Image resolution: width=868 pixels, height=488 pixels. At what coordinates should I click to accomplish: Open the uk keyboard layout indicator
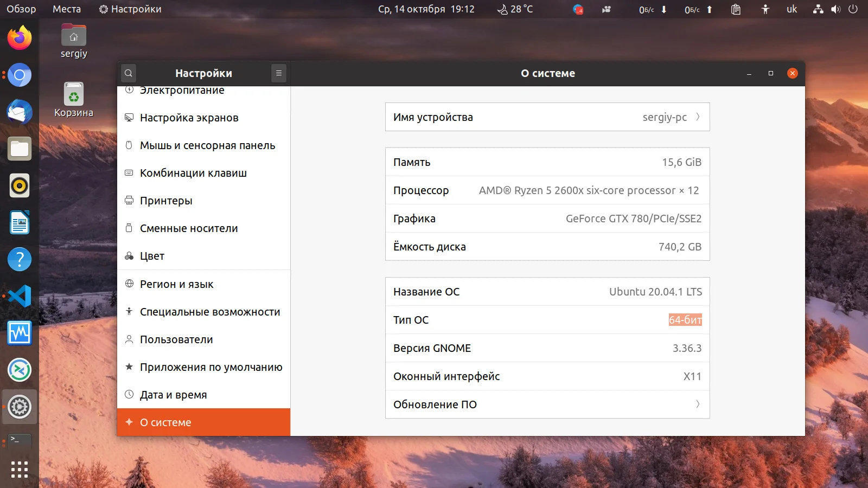792,9
